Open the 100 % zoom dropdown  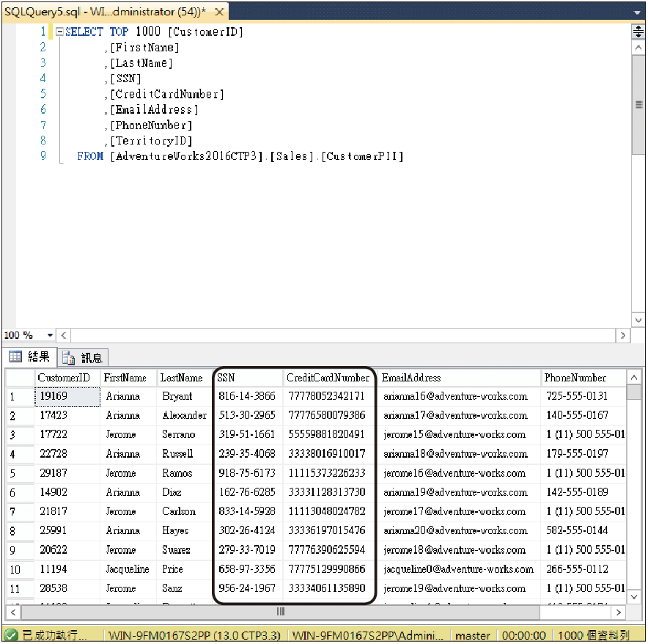50,335
